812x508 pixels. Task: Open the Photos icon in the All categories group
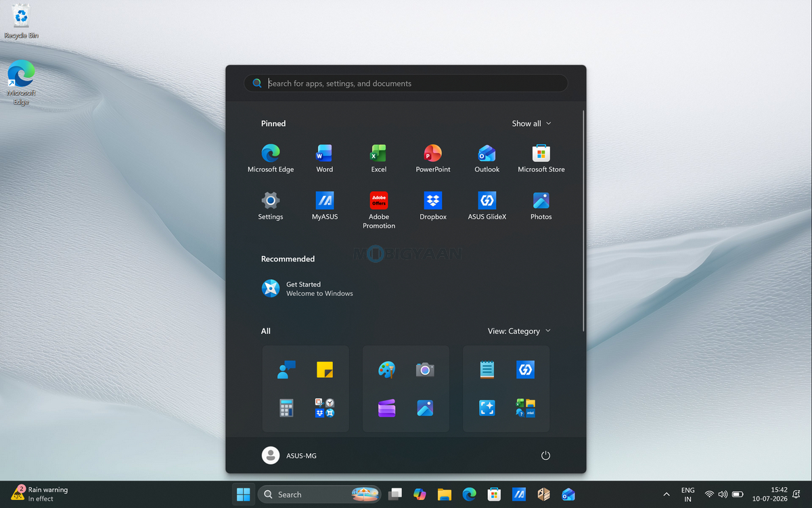(x=425, y=408)
